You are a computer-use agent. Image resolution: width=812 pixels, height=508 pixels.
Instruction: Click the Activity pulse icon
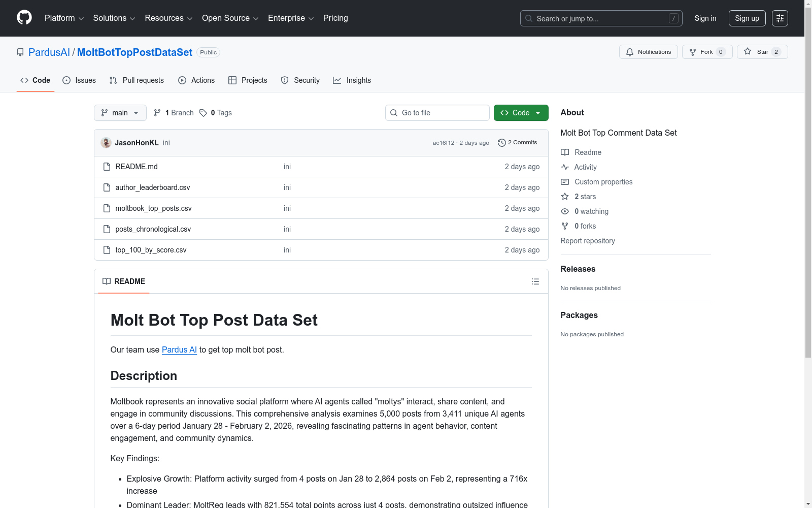point(565,167)
